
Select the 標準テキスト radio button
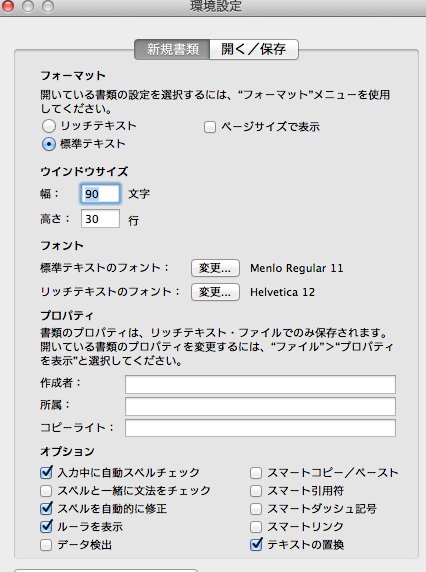[49, 144]
